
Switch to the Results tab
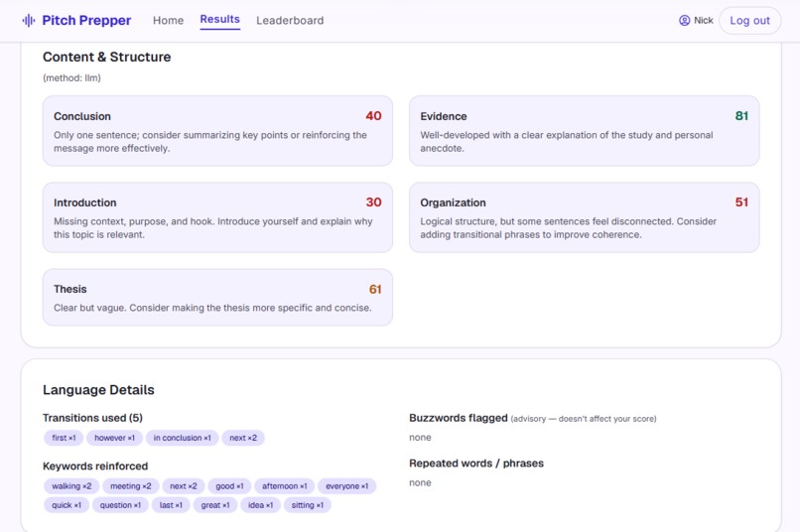(220, 20)
